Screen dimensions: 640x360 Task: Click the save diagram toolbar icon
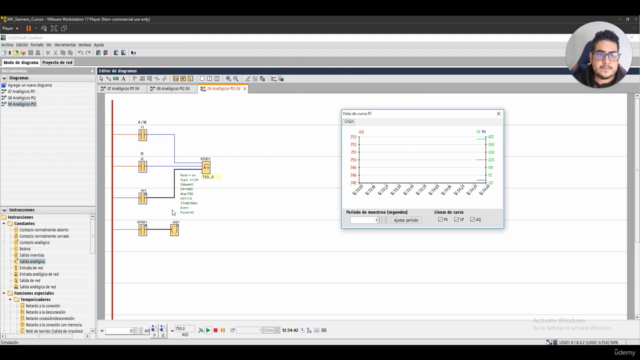(x=31, y=53)
